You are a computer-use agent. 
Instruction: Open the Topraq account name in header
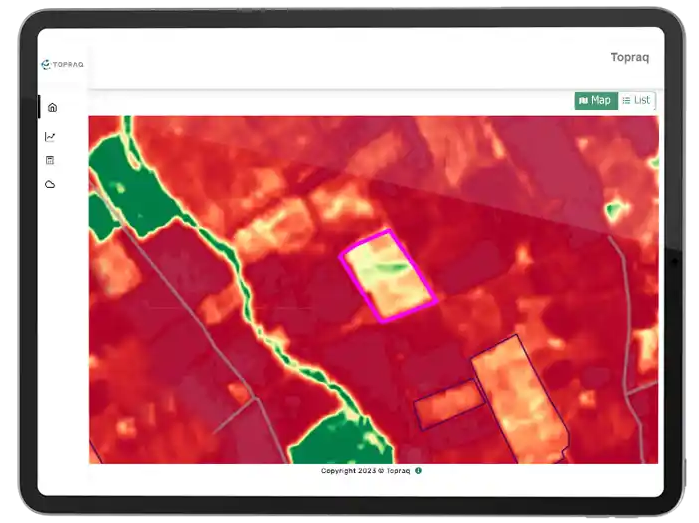tap(629, 57)
